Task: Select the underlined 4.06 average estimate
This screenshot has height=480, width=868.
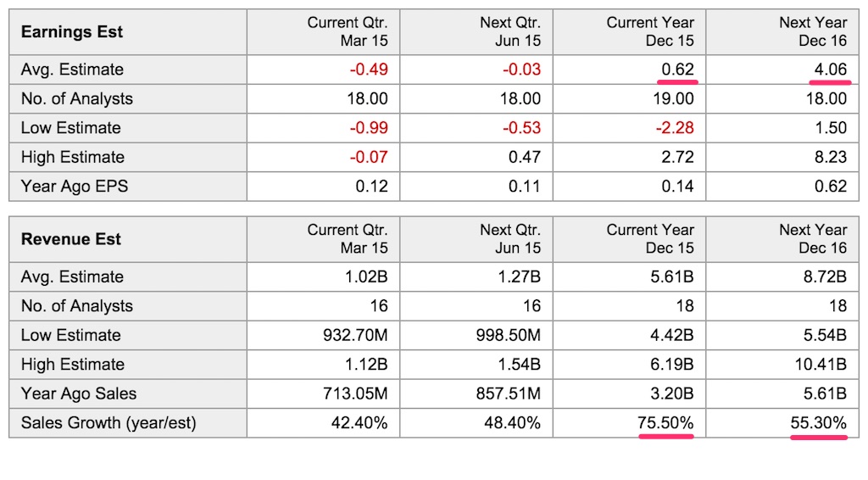Action: [829, 70]
